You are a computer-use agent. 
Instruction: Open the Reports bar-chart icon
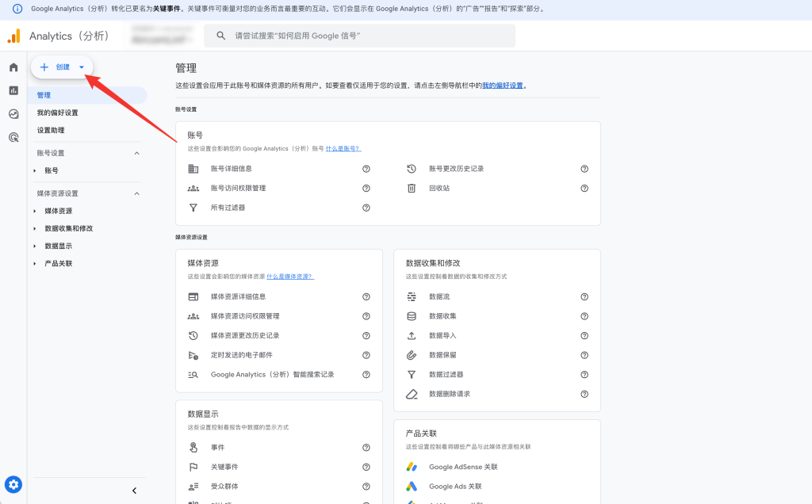(x=13, y=90)
